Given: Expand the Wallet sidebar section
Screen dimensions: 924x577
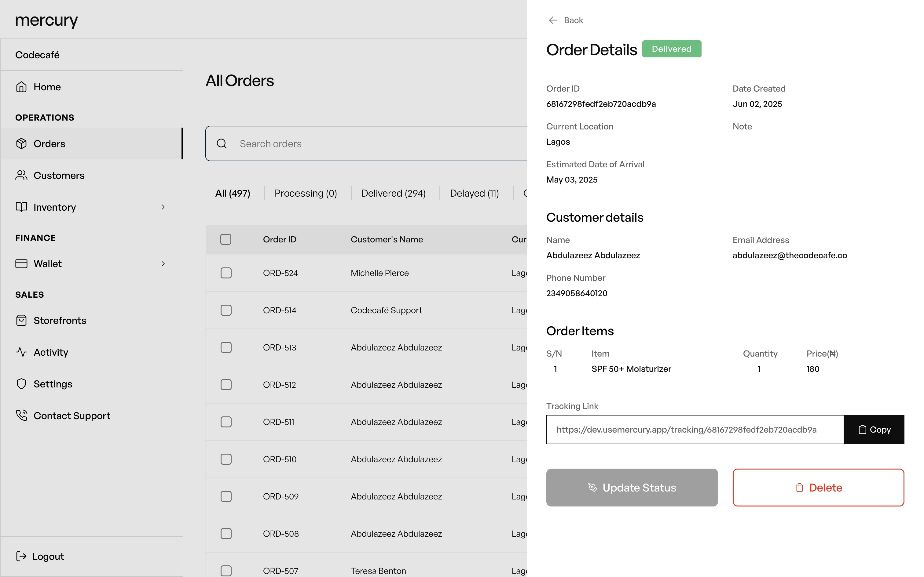Looking at the screenshot, I should [163, 263].
